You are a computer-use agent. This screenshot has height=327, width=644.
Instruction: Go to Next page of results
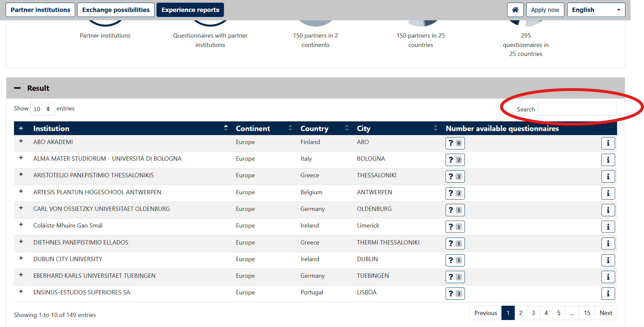pos(606,313)
